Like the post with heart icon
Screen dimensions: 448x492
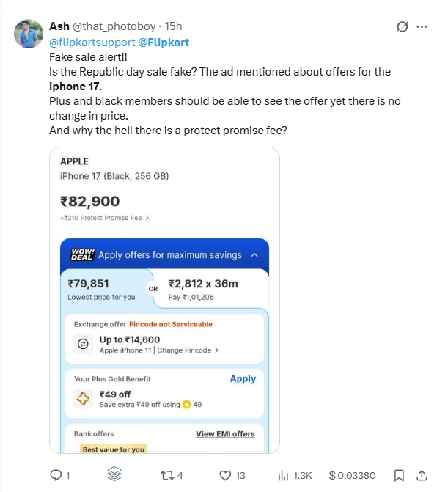[x=227, y=475]
